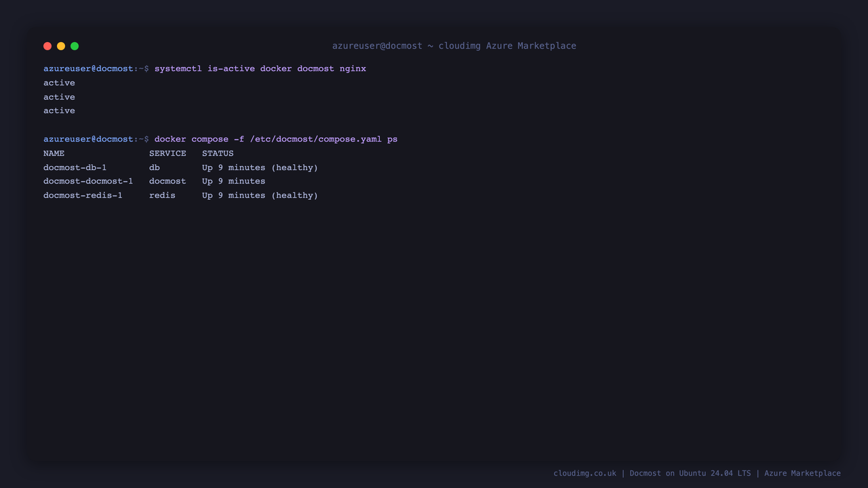Click the terminal title 'azureuser@docmost ~ cloudimg Azure Marketplace'

454,46
